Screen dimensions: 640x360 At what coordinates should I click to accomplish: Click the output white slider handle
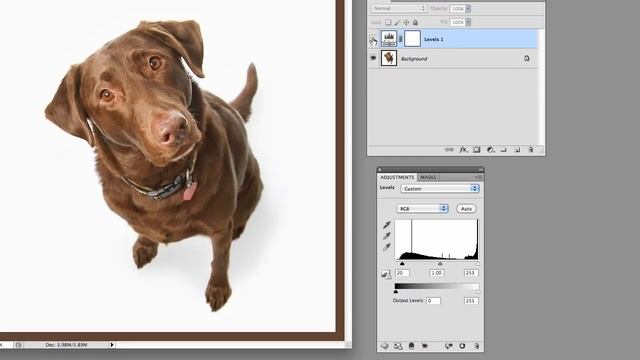(x=478, y=292)
